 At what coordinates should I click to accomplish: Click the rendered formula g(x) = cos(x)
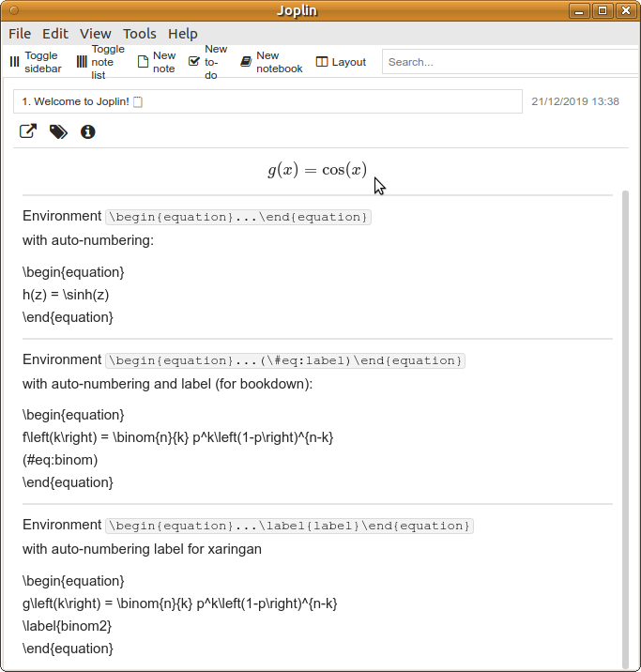coord(317,170)
